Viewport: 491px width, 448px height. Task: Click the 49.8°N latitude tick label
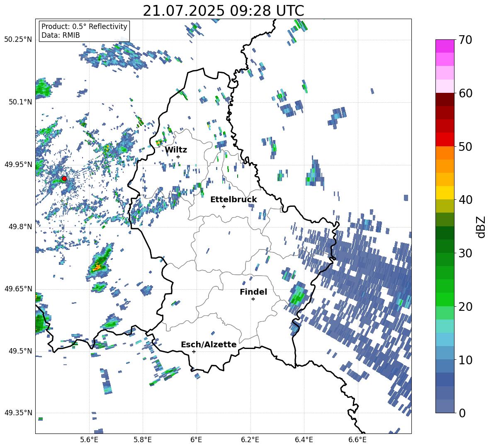point(20,227)
